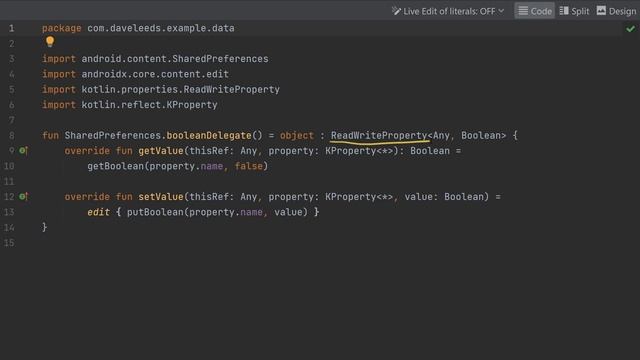Click the yellow lightbulb quick-fix icon
Screen dimensions: 640x360
50,42
